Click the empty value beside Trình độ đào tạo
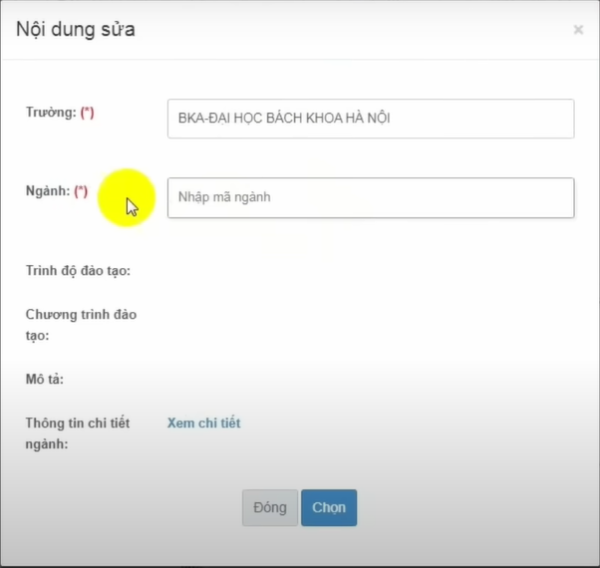 370,271
